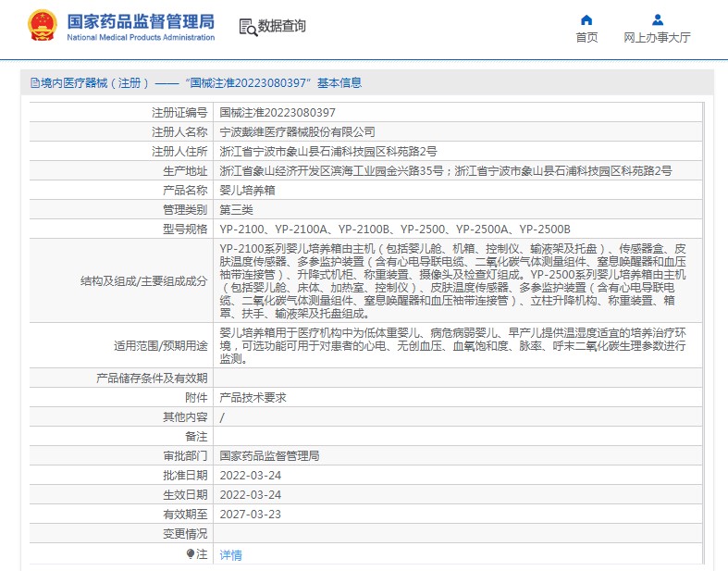Click the bulb icon next to 注
728x571 pixels.
point(191,553)
